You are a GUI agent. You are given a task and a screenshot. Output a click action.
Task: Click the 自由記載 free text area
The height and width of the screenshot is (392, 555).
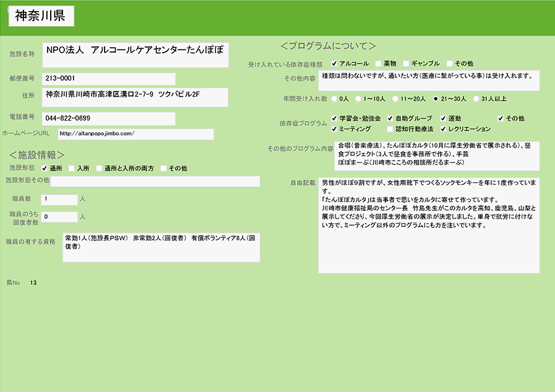tap(429, 226)
